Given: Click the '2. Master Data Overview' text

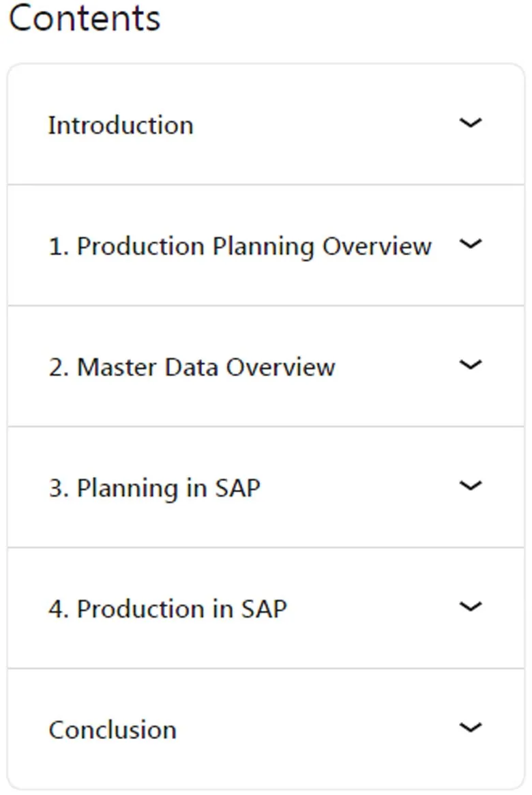Looking at the screenshot, I should pos(192,367).
